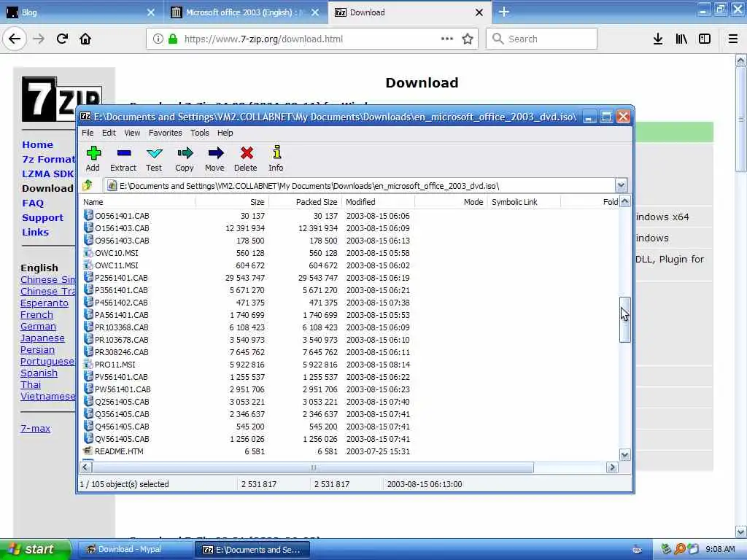The image size is (747, 560).
Task: Click the 7-Zip horizontal scrollbar thumb
Action: (x=312, y=467)
